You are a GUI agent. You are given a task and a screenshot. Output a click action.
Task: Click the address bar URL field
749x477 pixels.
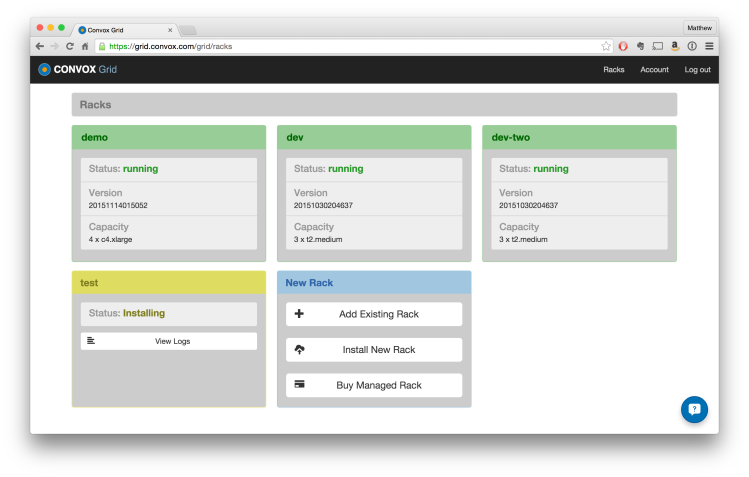(x=353, y=46)
